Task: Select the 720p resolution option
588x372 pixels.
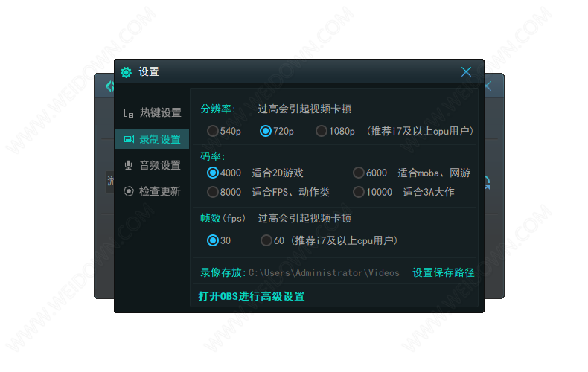Action: coord(266,131)
